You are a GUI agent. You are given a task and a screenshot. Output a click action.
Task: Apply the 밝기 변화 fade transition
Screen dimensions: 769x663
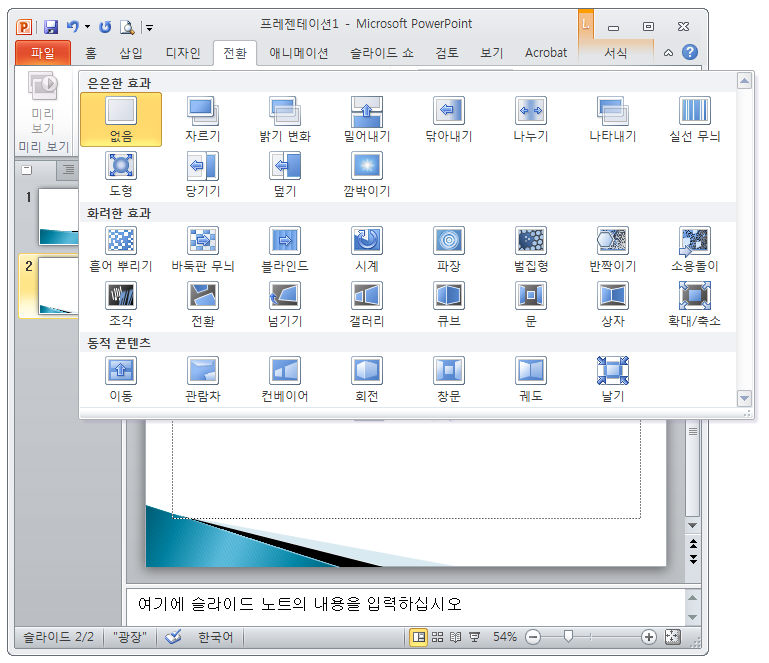(x=285, y=120)
